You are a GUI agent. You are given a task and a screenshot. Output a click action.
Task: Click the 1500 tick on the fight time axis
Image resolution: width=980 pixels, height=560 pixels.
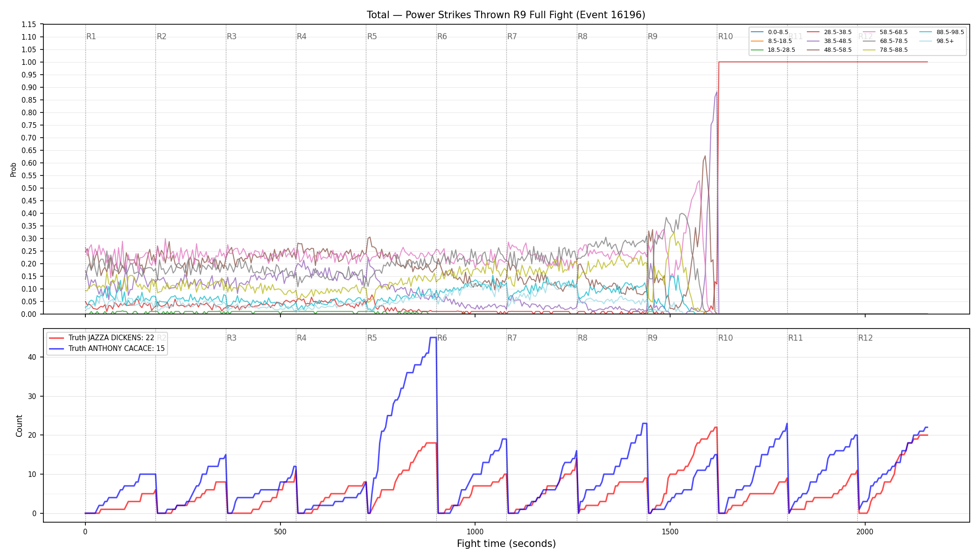point(670,532)
